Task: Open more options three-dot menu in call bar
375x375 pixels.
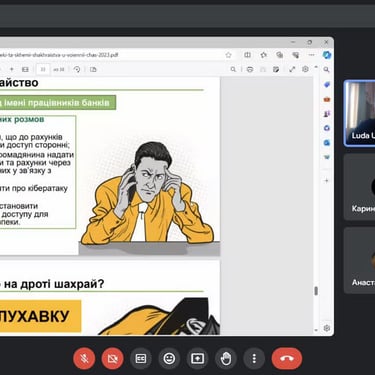Action: point(254,359)
